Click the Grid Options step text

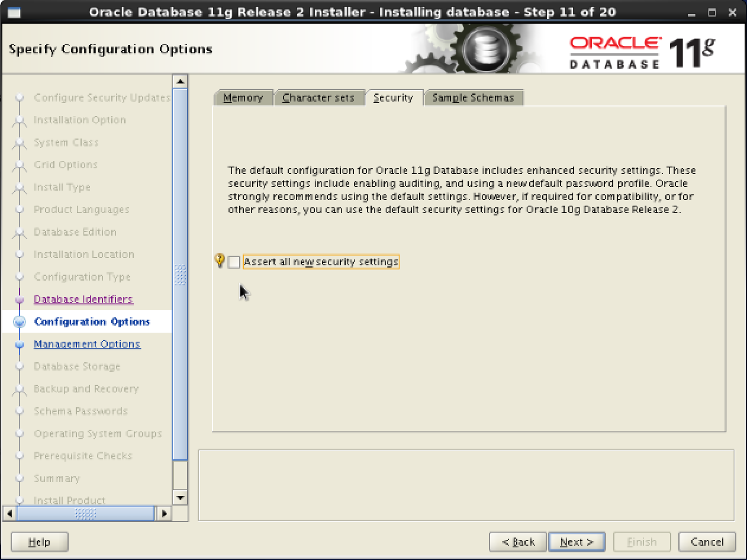(66, 165)
